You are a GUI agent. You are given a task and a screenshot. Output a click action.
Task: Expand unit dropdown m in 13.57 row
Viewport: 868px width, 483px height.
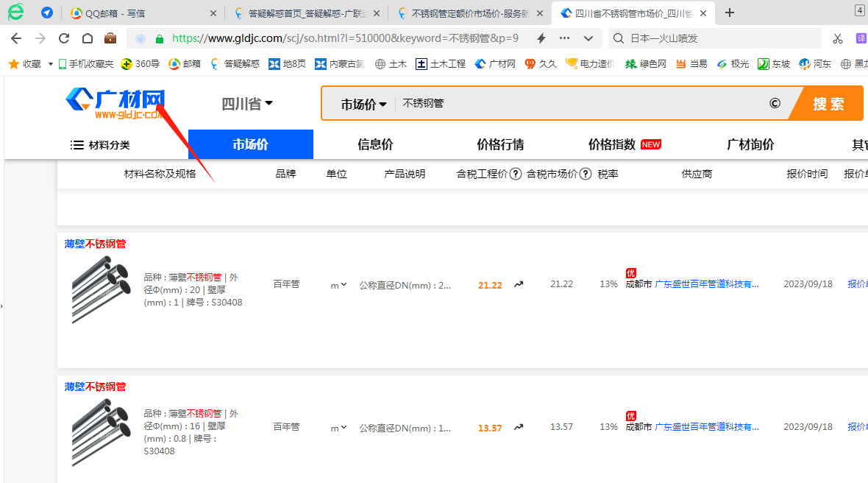coord(339,429)
